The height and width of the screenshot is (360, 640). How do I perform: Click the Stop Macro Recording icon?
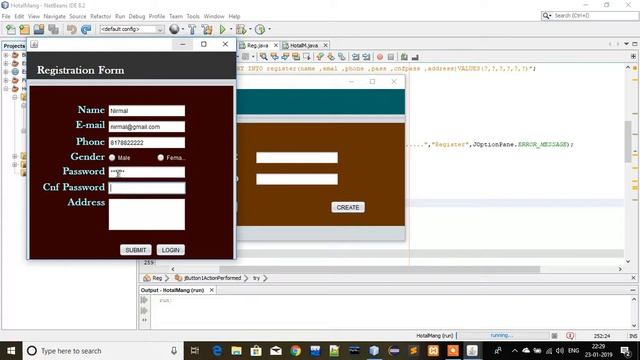coord(391,57)
